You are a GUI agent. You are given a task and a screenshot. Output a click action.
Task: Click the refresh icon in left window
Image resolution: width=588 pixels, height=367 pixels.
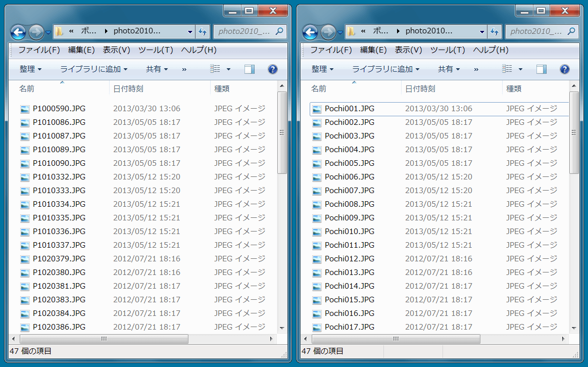tap(203, 31)
